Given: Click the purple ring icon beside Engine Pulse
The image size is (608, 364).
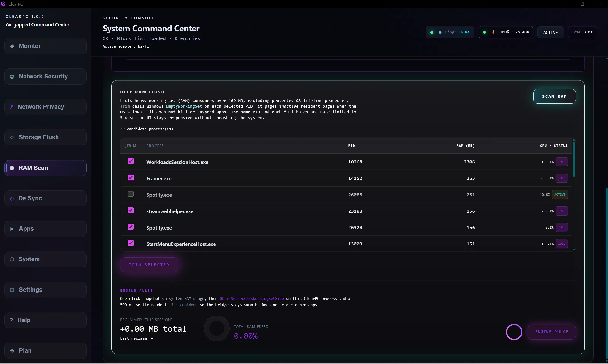Looking at the screenshot, I should (514, 332).
